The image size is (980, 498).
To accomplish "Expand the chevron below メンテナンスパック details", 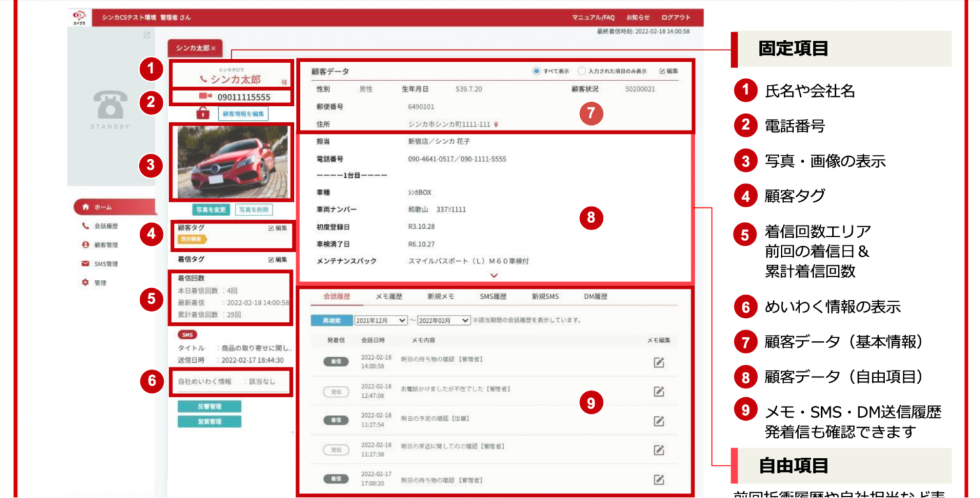I will point(493,275).
